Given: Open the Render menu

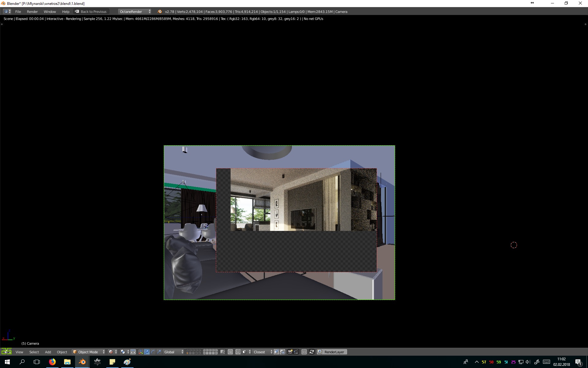Looking at the screenshot, I should point(32,12).
